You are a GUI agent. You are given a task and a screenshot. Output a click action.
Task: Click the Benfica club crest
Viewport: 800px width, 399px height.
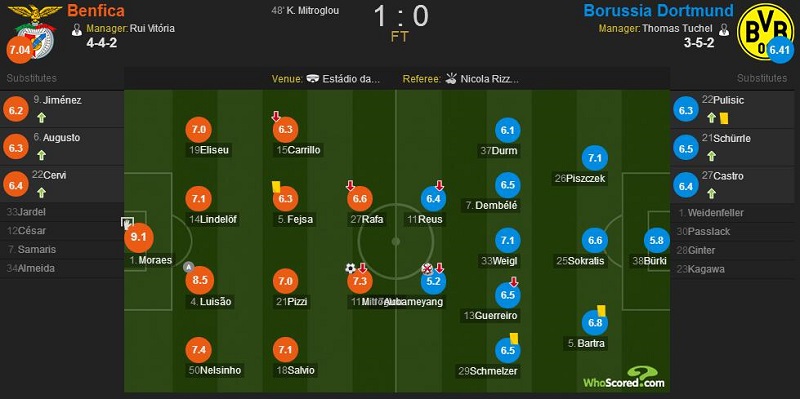(34, 31)
